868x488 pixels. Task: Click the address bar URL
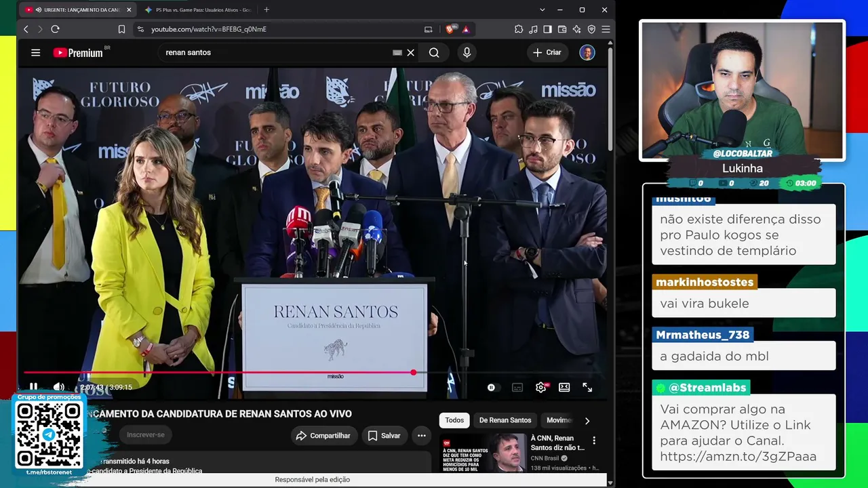point(209,29)
